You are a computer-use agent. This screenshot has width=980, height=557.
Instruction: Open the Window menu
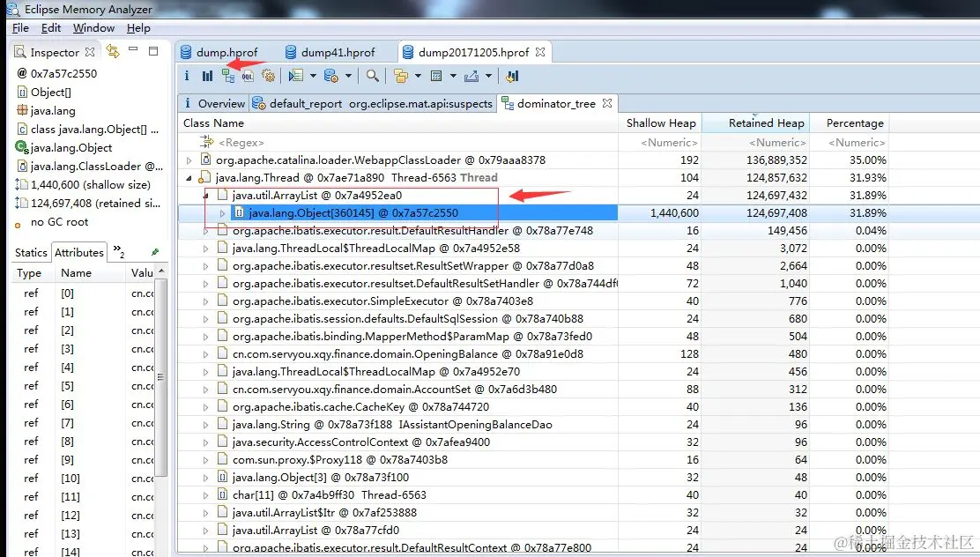tap(93, 27)
